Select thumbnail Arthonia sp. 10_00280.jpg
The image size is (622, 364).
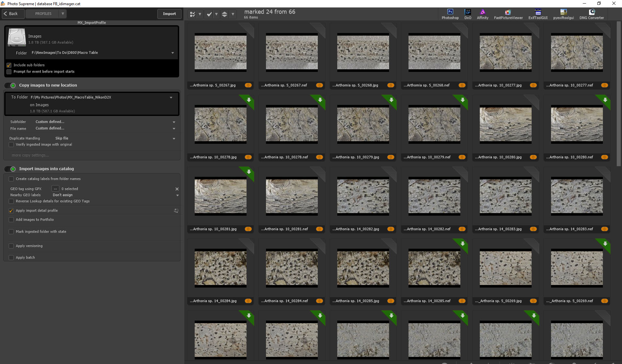pyautogui.click(x=505, y=124)
